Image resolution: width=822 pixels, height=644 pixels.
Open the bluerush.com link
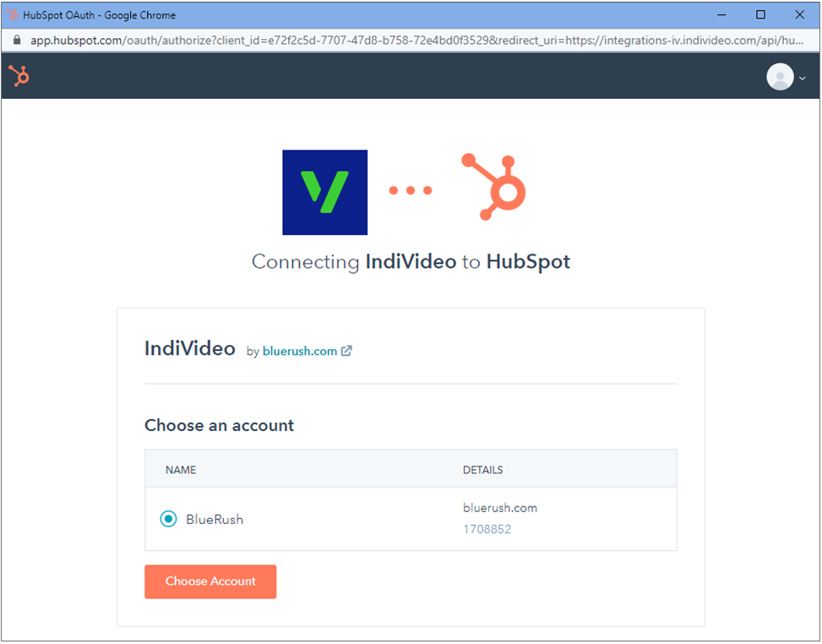pyautogui.click(x=300, y=352)
